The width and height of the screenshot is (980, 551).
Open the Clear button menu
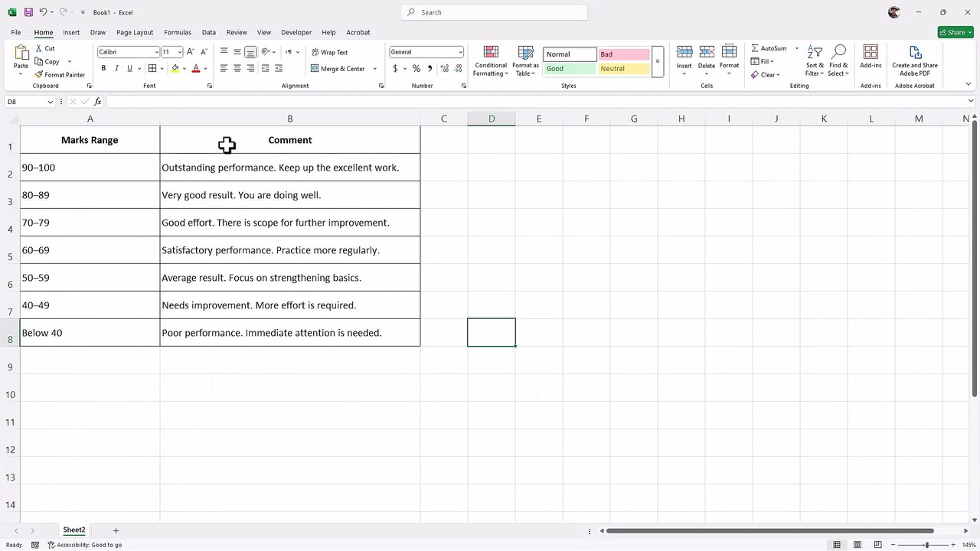pyautogui.click(x=765, y=75)
